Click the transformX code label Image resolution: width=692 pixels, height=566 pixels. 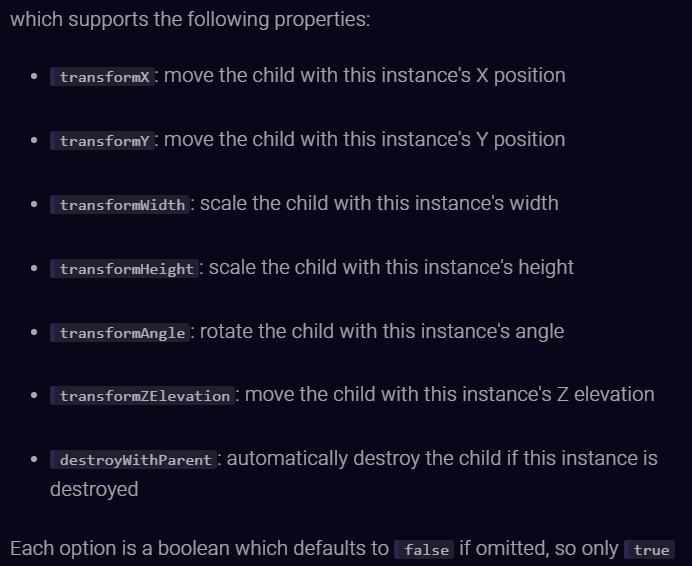point(102,77)
